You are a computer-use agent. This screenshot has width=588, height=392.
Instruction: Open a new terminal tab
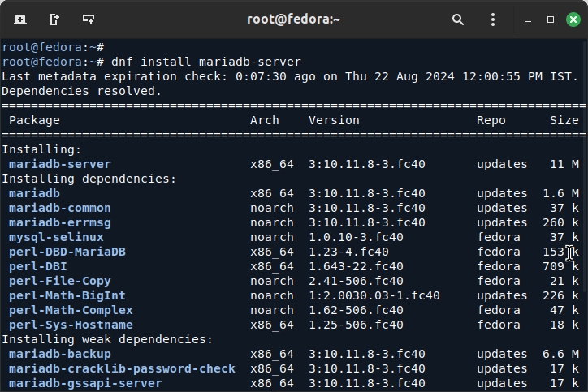click(x=20, y=19)
